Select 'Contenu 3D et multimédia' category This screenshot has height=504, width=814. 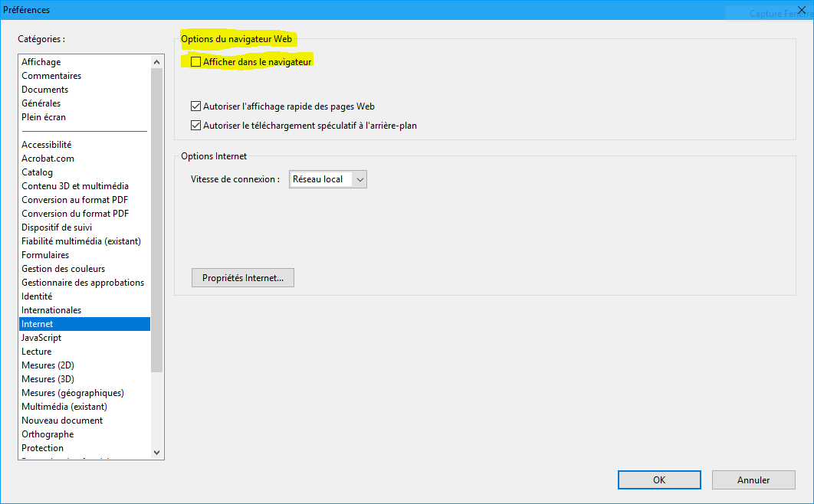(75, 186)
